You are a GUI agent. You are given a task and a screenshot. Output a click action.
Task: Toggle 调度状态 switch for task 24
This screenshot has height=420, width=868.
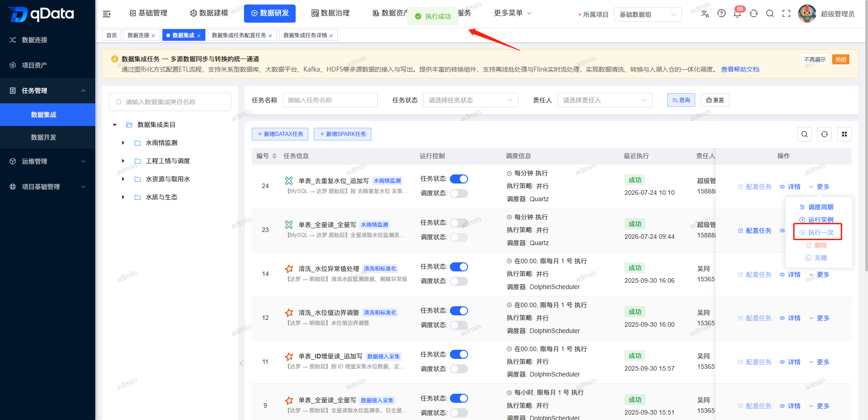point(459,193)
